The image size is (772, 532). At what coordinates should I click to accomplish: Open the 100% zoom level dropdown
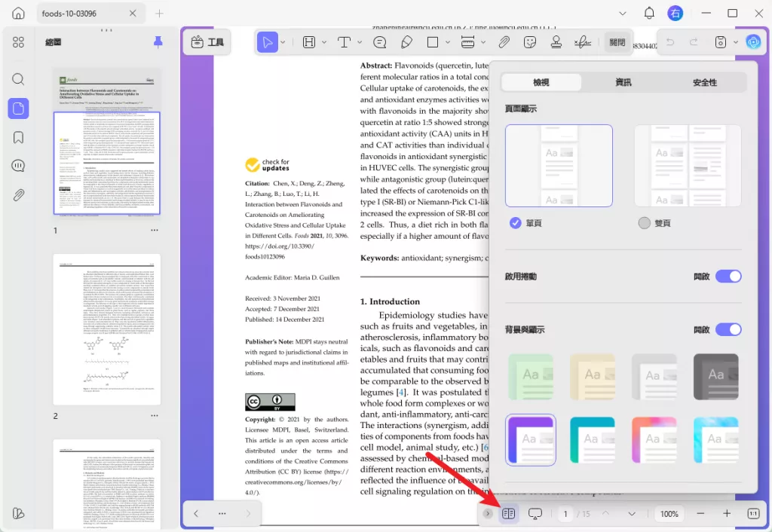669,514
